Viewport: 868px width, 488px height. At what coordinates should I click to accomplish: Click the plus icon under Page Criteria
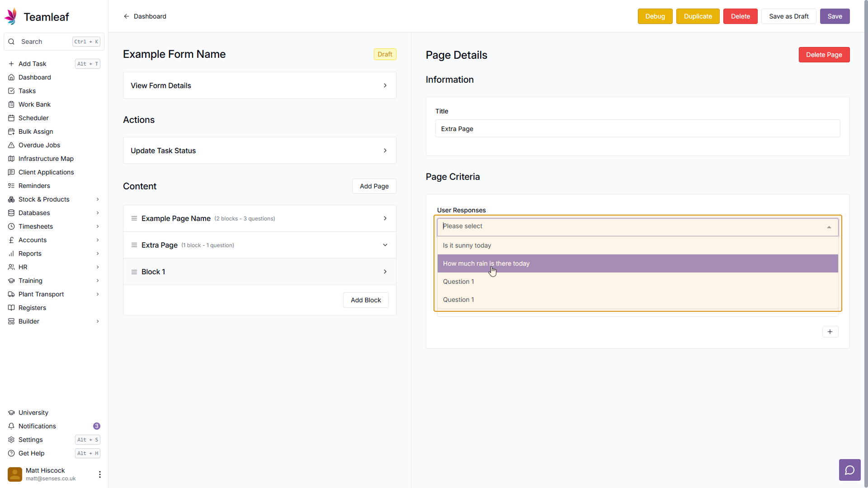pos(830,332)
